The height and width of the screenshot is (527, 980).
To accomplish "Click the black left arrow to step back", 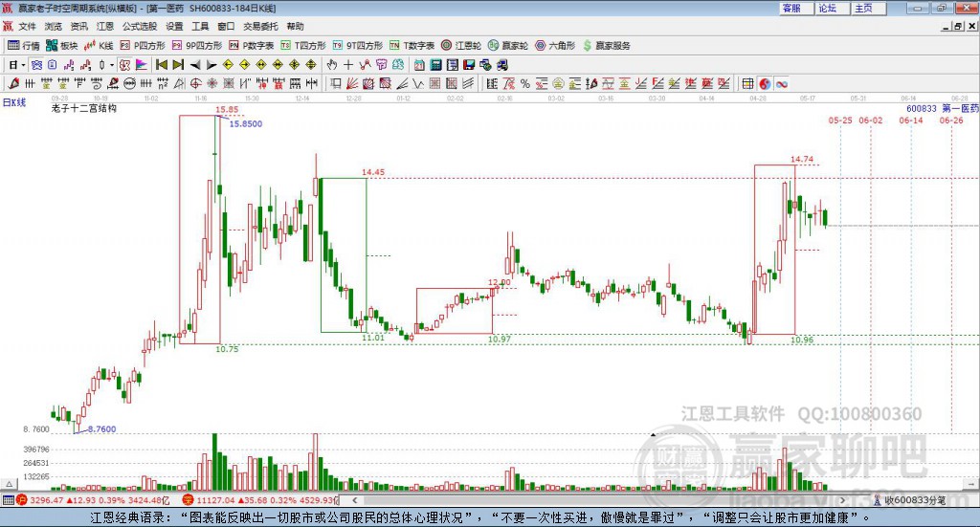I will tap(195, 65).
